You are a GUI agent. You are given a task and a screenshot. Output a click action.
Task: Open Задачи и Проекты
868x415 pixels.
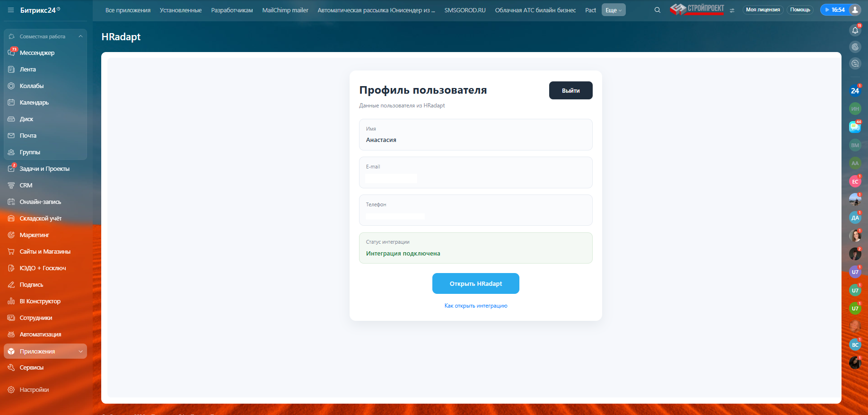tap(45, 168)
